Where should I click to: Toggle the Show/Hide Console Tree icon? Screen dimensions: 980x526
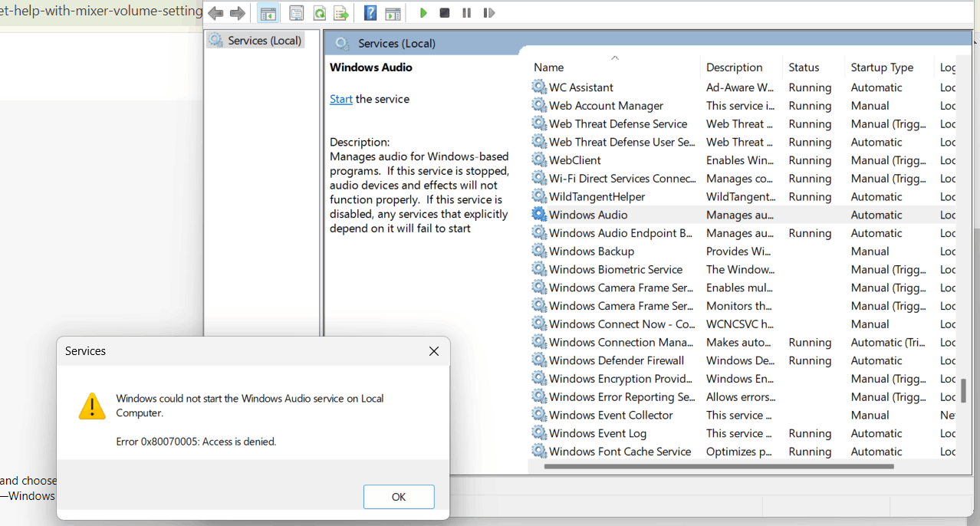coord(268,13)
